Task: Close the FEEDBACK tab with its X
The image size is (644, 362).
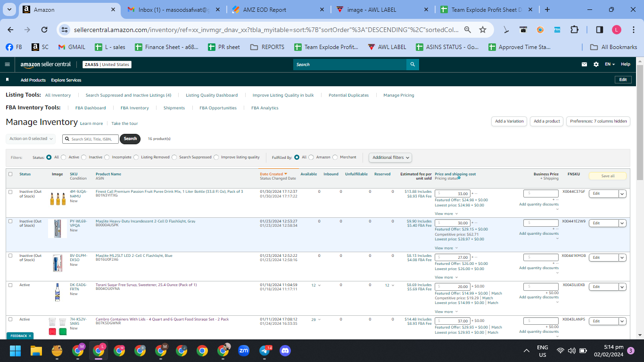Action: coord(30,336)
